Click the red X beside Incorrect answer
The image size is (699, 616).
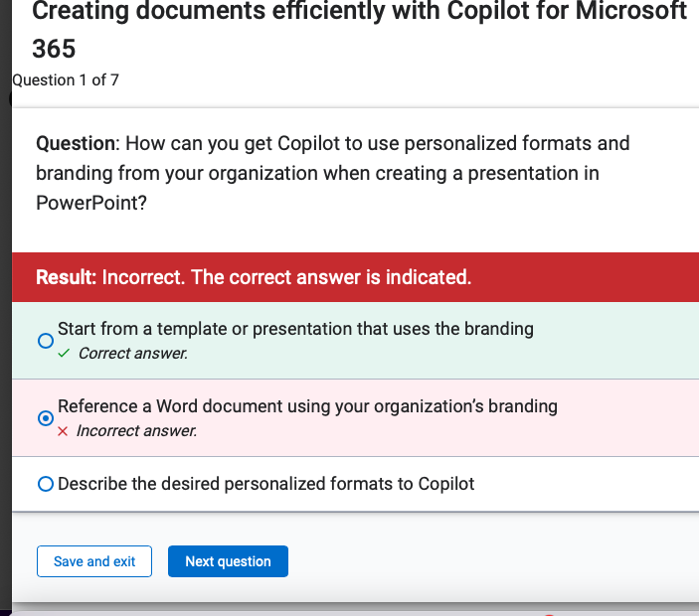point(63,431)
